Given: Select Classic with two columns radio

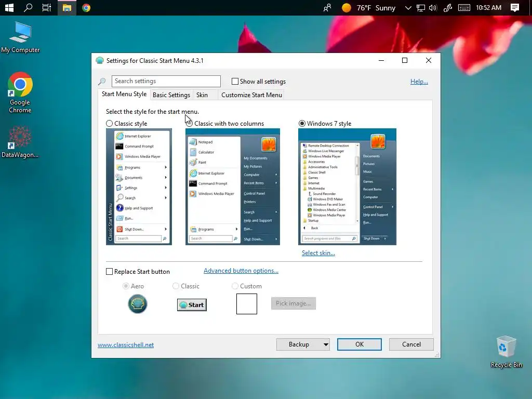Looking at the screenshot, I should click(x=189, y=124).
